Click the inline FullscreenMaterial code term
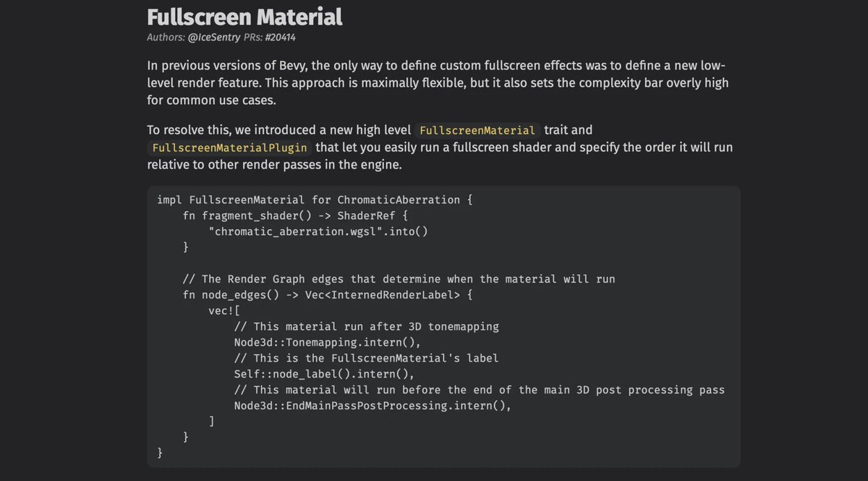 (477, 131)
